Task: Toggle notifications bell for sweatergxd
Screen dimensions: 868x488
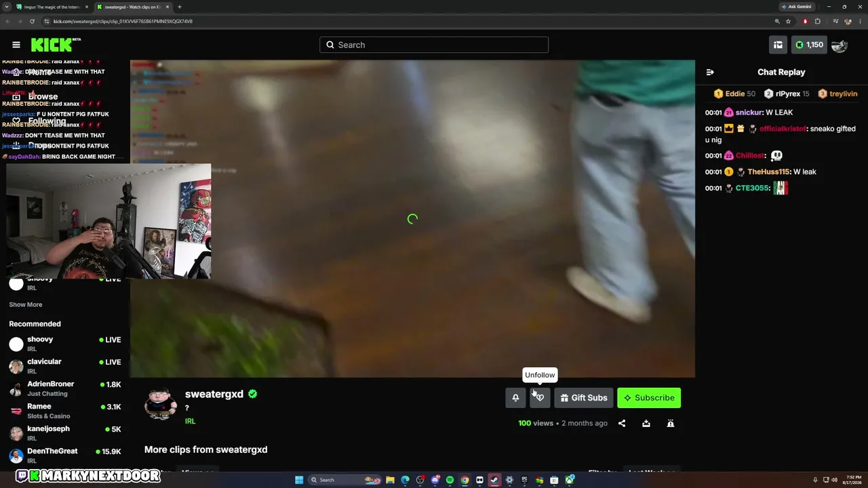Action: 515,398
